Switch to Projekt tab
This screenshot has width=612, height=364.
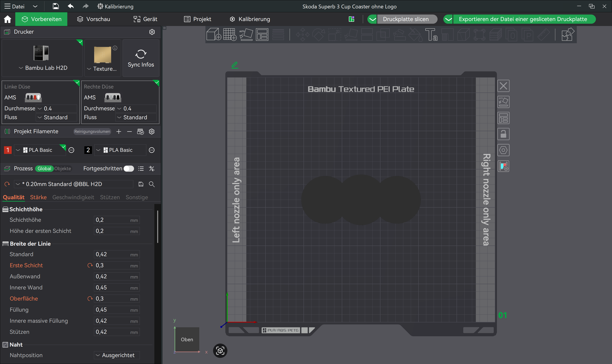pyautogui.click(x=198, y=19)
